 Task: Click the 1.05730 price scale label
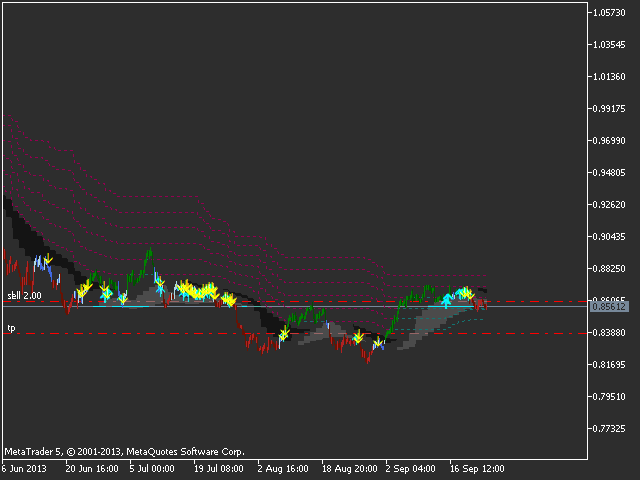coord(608,12)
